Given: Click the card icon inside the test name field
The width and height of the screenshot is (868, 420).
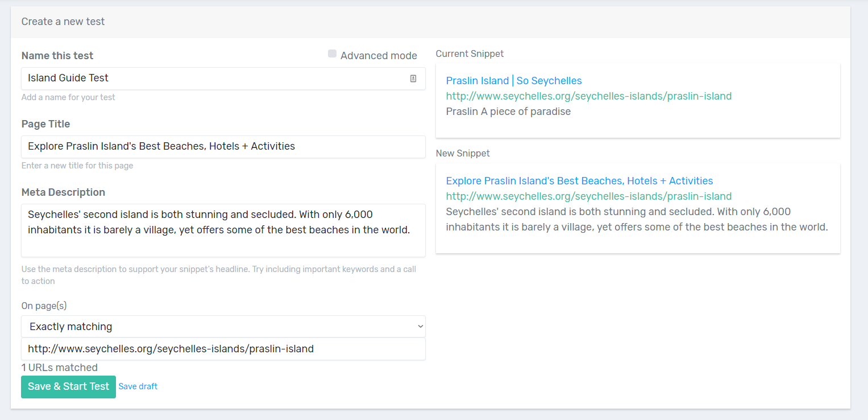Looking at the screenshot, I should coord(413,79).
